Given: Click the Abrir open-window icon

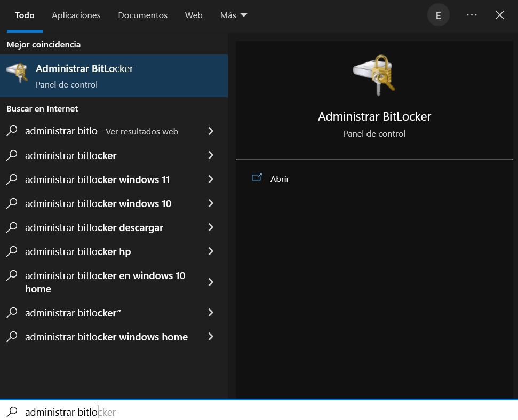Looking at the screenshot, I should pos(257,178).
